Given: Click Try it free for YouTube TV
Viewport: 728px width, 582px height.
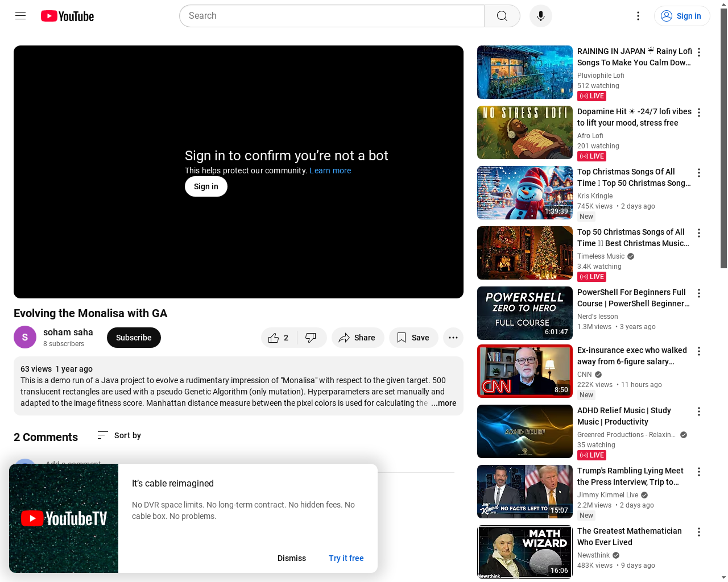Looking at the screenshot, I should (x=346, y=558).
